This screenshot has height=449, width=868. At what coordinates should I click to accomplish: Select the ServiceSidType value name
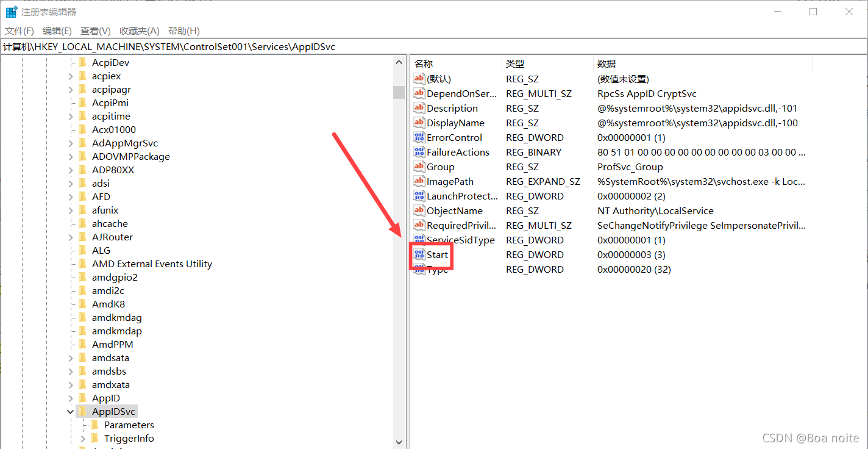461,240
